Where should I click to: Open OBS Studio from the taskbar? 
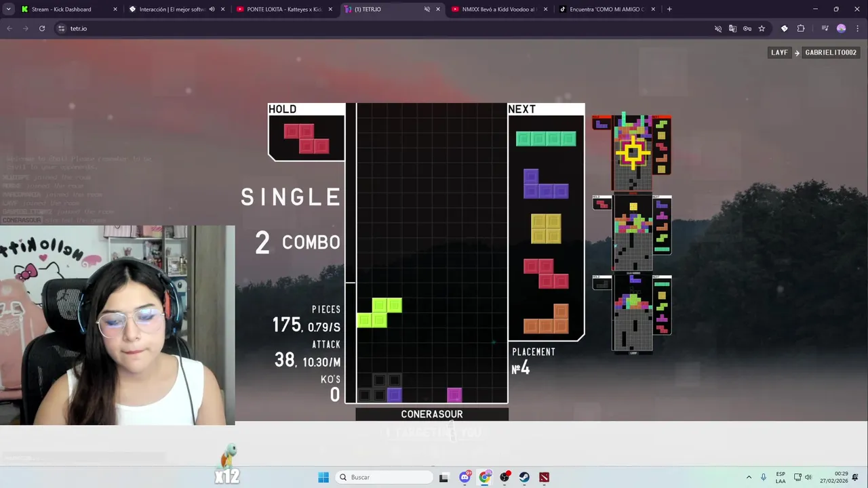point(505,477)
